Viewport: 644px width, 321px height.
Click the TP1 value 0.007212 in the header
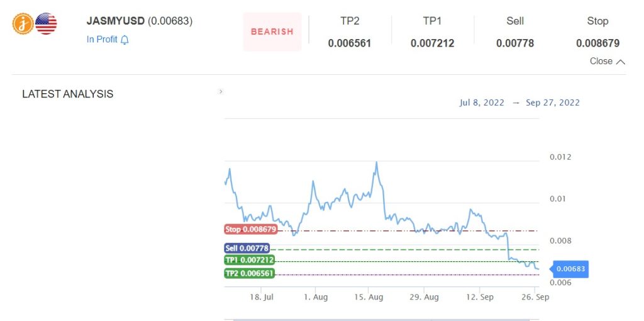pyautogui.click(x=433, y=43)
